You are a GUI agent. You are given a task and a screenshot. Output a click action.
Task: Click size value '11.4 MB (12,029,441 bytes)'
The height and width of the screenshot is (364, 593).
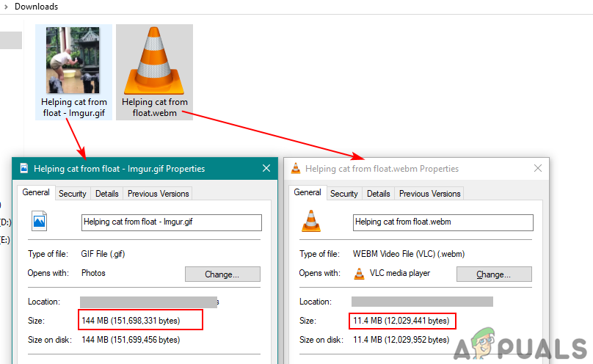pos(401,321)
